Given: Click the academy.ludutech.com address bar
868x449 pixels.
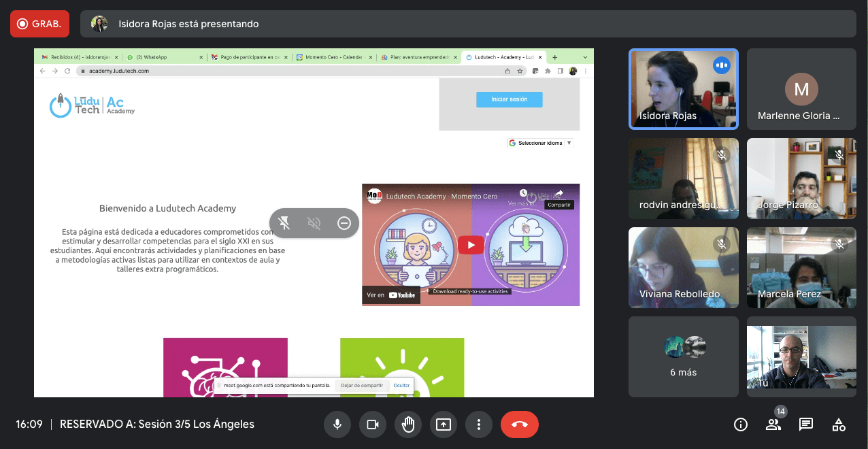Looking at the screenshot, I should pyautogui.click(x=301, y=71).
